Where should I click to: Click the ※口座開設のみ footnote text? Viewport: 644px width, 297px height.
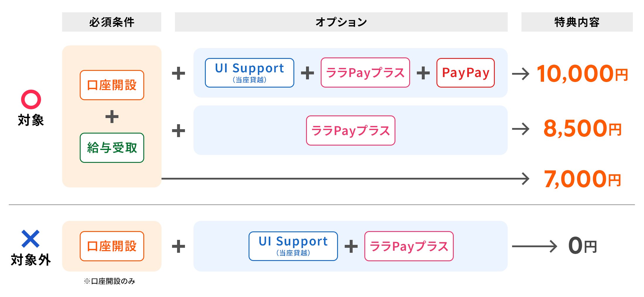(109, 281)
